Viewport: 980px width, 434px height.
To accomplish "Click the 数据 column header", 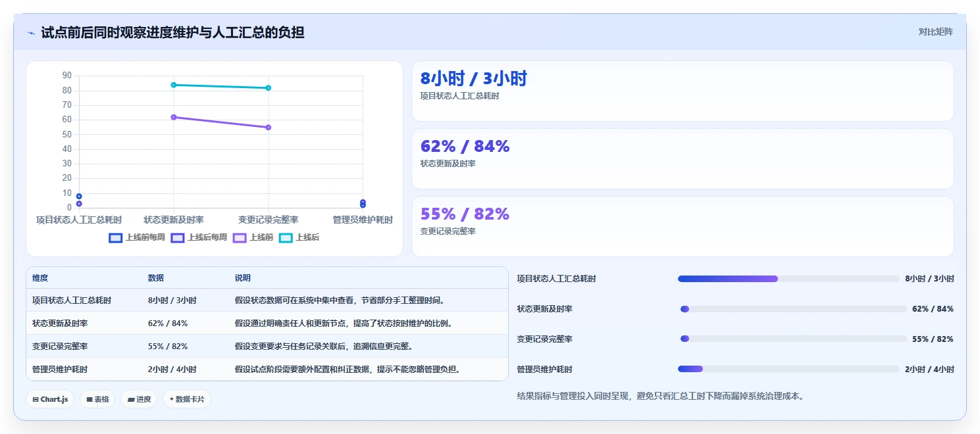I will coord(156,278).
